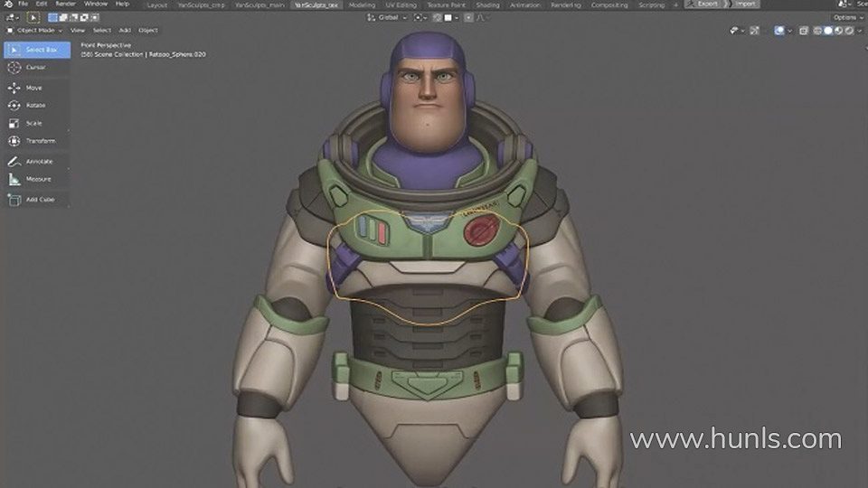Open the Help menu
Screen dimensions: 868x488
pos(122,4)
